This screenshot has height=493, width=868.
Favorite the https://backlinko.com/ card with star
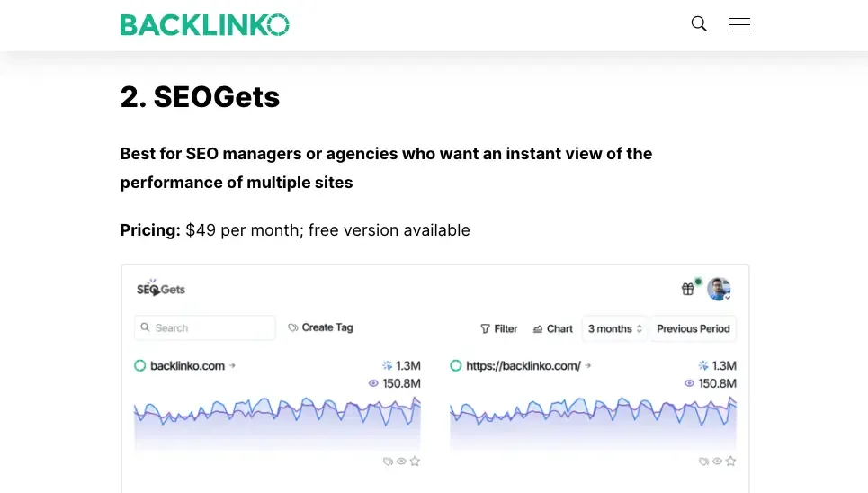[x=730, y=462]
